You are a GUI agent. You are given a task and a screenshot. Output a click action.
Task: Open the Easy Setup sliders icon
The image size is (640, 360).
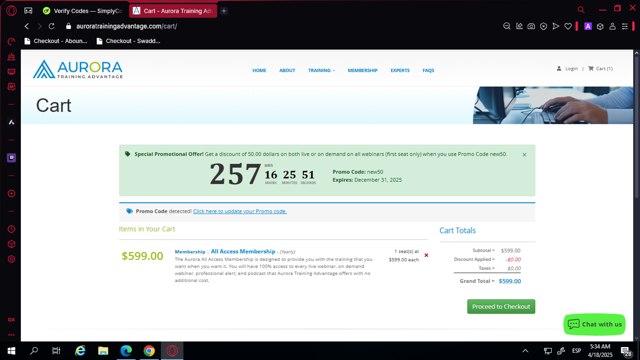point(624,26)
